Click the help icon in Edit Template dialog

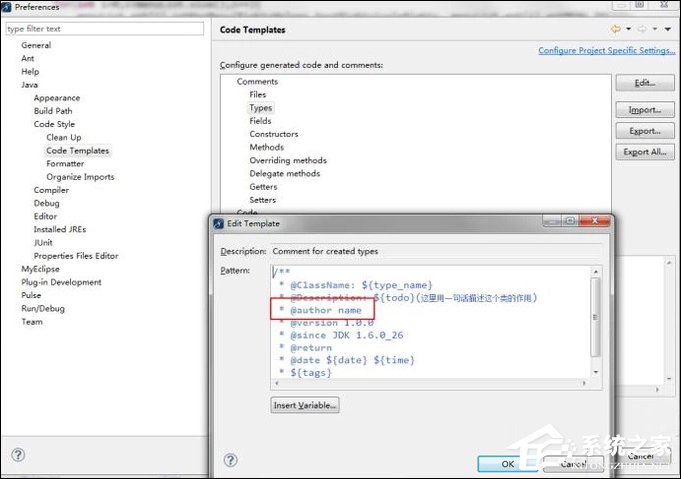pos(231,460)
